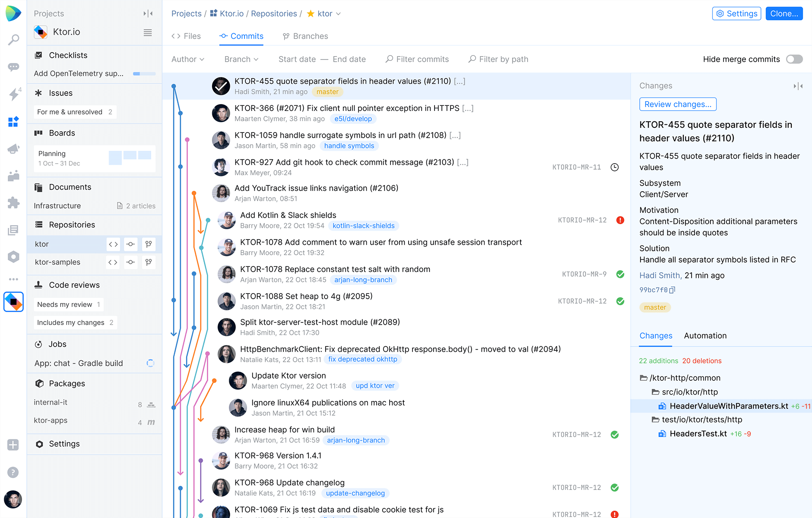812x518 pixels.
Task: Enable the Hide merge commits toggle
Action: [794, 59]
